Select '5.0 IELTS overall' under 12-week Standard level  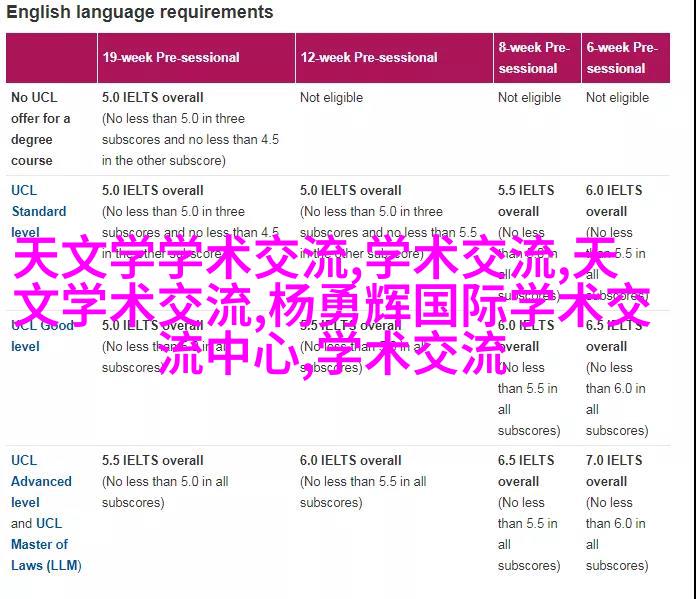351,190
